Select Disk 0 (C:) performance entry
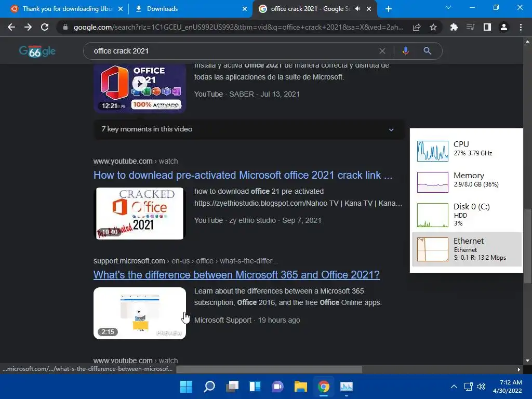 [x=467, y=215]
